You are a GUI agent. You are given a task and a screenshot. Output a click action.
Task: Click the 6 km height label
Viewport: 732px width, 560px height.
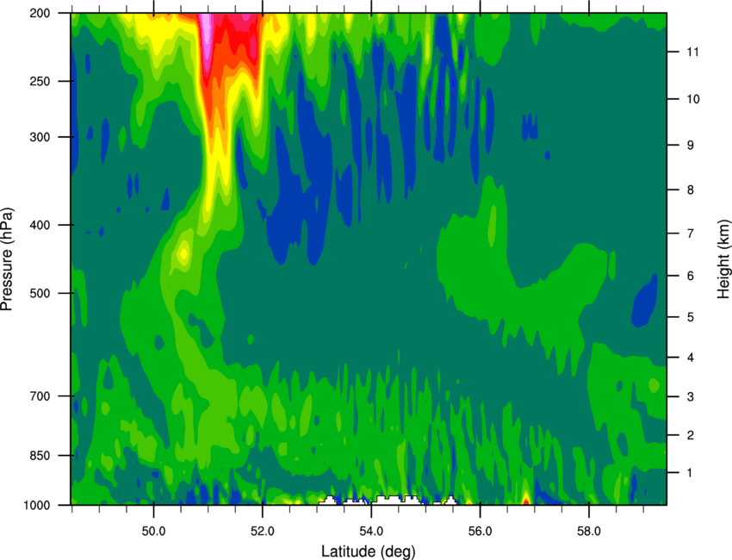coord(691,276)
